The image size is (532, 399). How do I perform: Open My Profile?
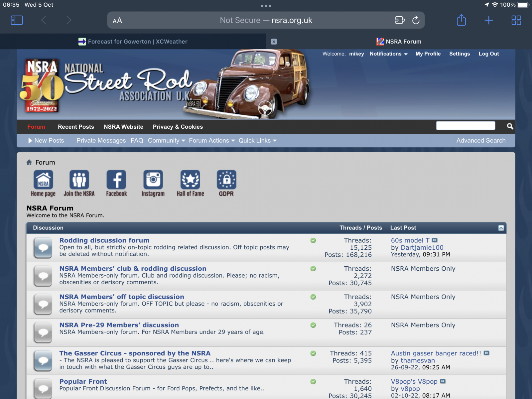click(428, 54)
